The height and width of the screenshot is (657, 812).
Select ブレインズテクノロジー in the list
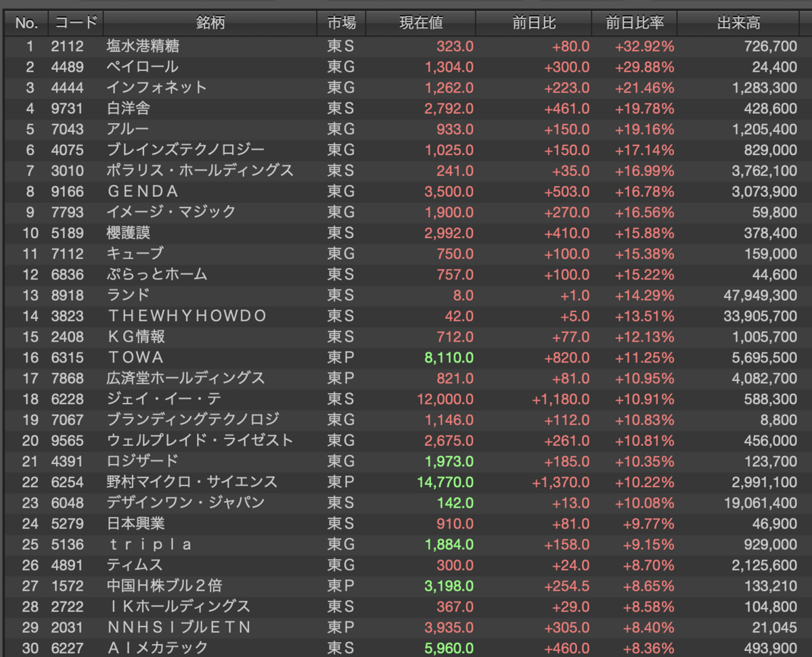186,150
